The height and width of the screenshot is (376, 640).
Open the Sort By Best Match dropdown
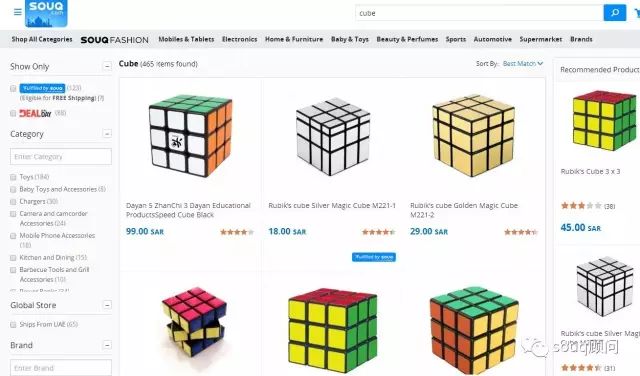(523, 64)
